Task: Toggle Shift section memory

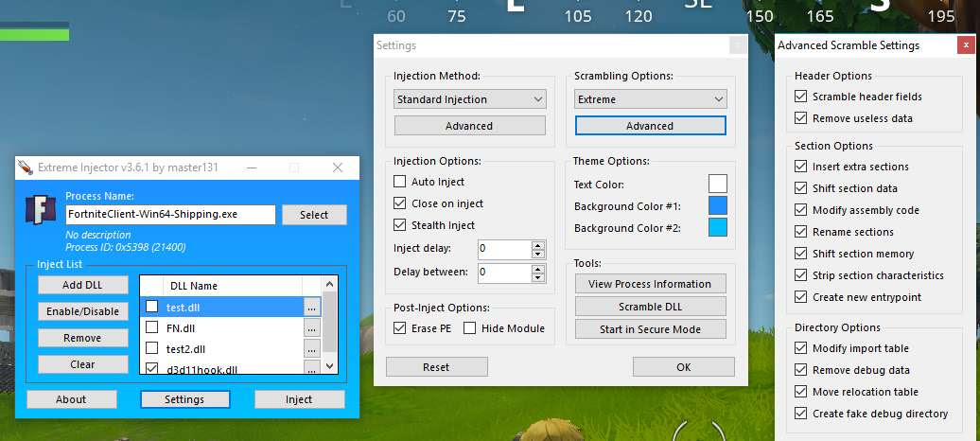Action: click(x=800, y=254)
